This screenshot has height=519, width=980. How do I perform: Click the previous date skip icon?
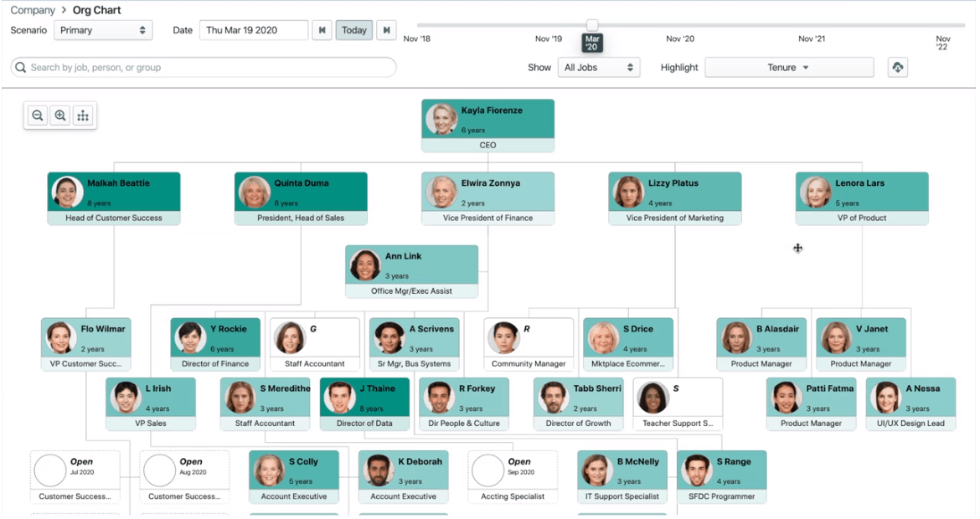coord(322,29)
